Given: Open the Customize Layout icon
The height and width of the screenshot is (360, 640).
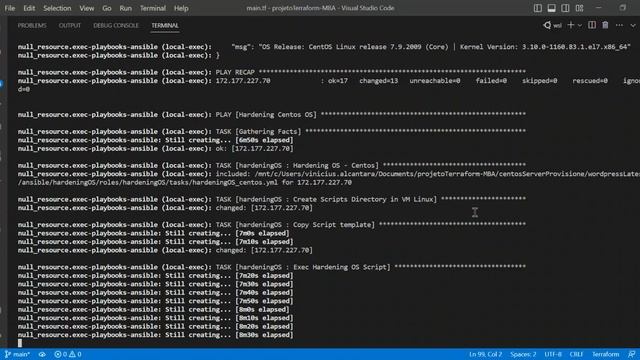Looking at the screenshot, I should tap(580, 8).
